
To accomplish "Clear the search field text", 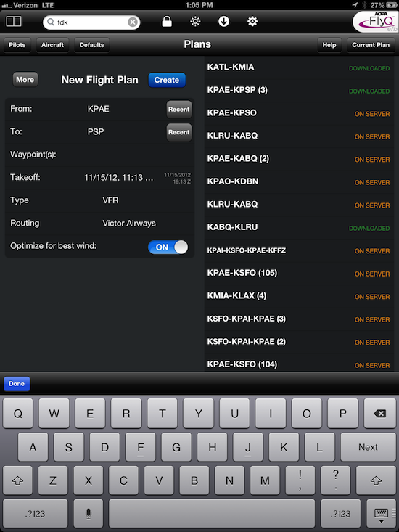I will point(133,22).
